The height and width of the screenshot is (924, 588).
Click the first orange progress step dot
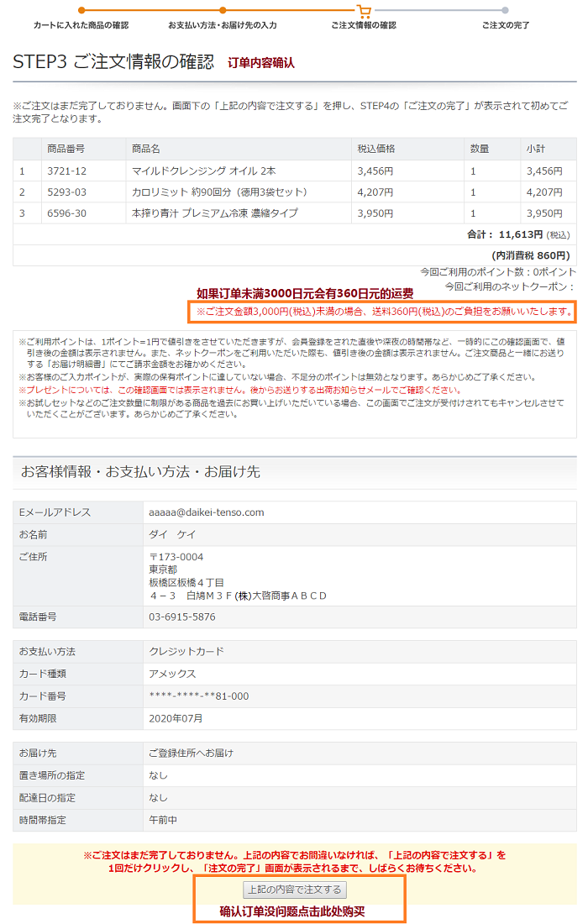(x=81, y=11)
